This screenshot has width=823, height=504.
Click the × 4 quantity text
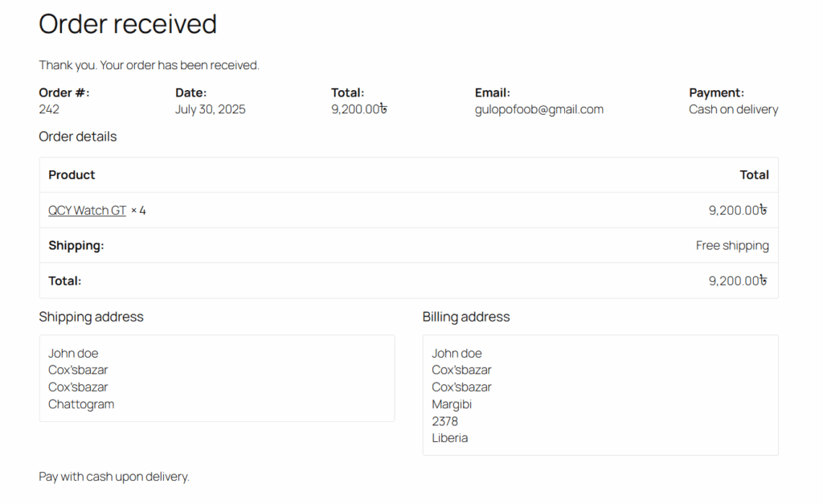point(138,211)
